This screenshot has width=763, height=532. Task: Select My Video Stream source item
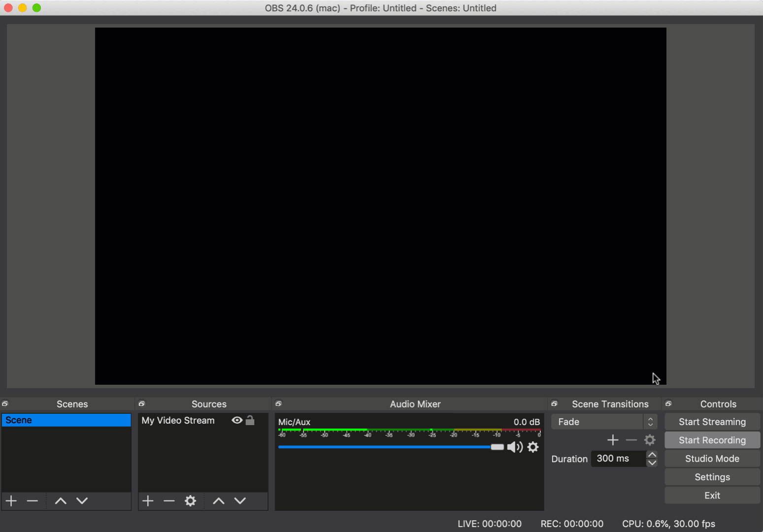click(x=178, y=421)
